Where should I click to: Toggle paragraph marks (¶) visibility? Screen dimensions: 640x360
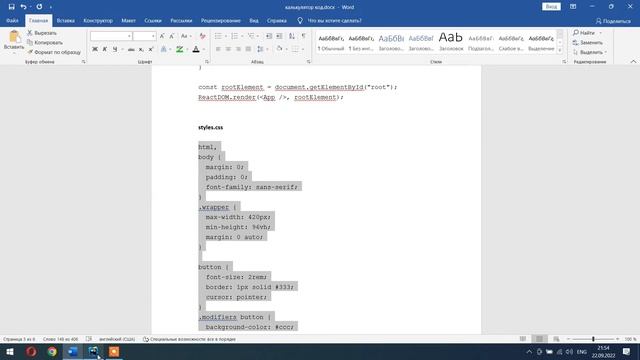tap(304, 36)
